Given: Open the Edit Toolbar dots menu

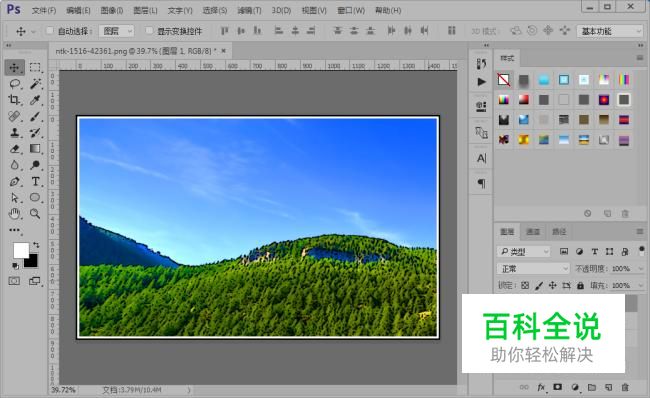Looking at the screenshot, I should coord(15,230).
